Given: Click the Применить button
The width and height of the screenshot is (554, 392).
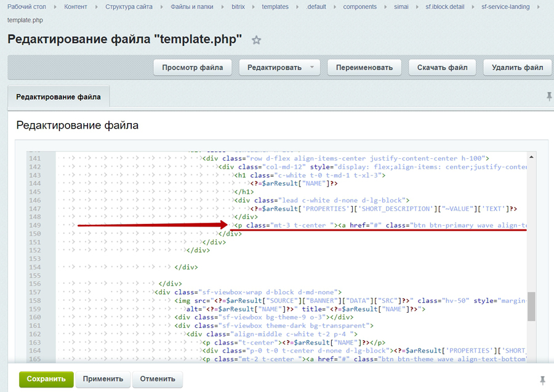Looking at the screenshot, I should [x=103, y=379].
